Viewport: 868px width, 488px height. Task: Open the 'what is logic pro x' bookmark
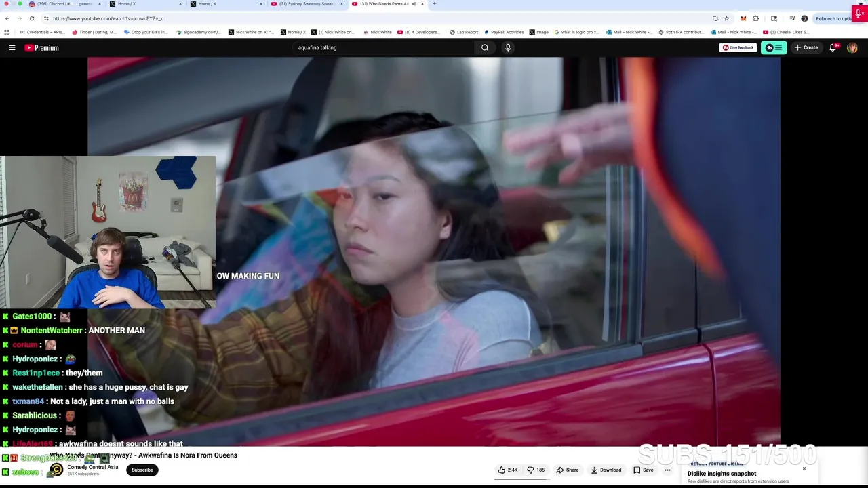click(x=576, y=32)
